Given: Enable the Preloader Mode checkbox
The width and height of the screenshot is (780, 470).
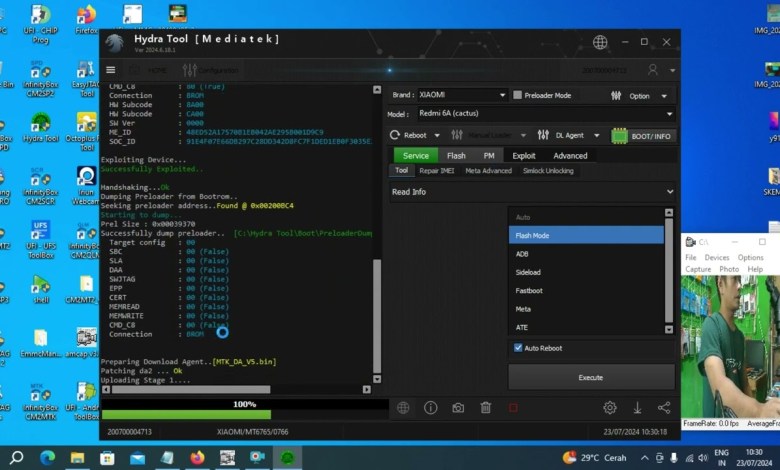Looking at the screenshot, I should tap(517, 95).
